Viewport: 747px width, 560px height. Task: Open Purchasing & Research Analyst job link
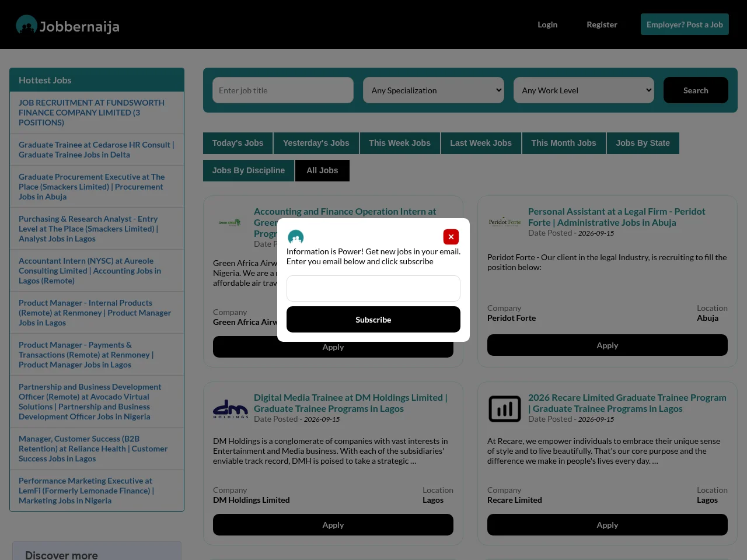click(x=88, y=229)
